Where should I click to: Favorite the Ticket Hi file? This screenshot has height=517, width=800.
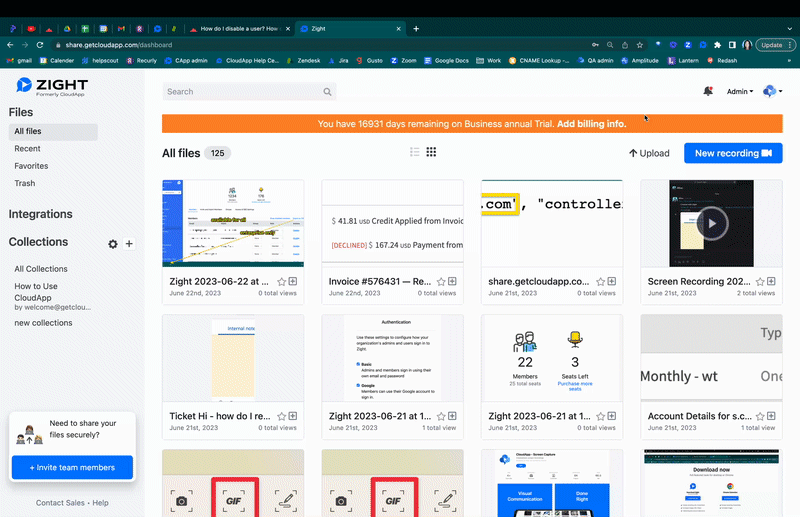coord(282,416)
